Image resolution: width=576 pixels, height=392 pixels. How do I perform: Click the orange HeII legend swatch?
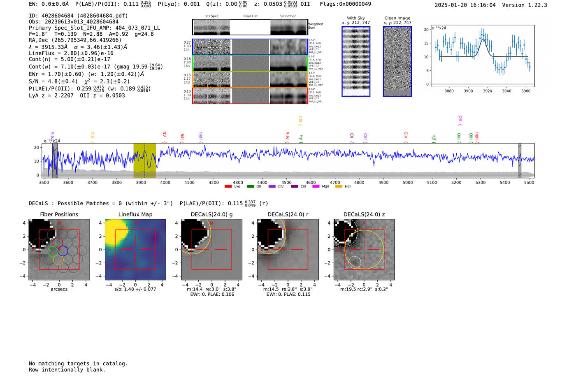click(x=339, y=187)
